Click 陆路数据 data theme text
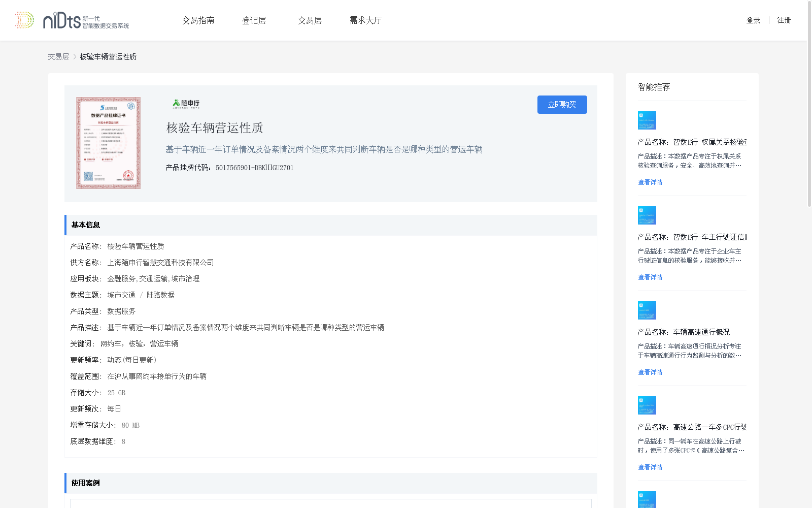This screenshot has width=812, height=508. coord(160,295)
